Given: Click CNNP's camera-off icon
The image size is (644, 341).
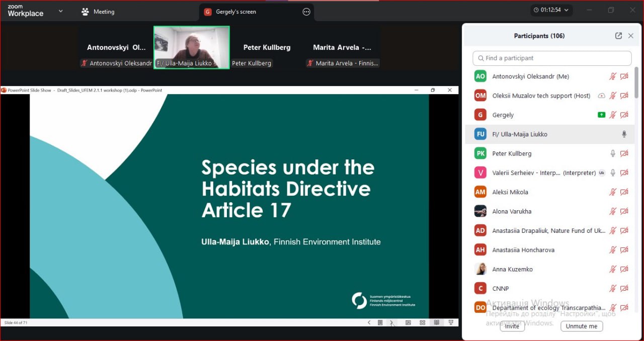Looking at the screenshot, I should click(x=624, y=288).
